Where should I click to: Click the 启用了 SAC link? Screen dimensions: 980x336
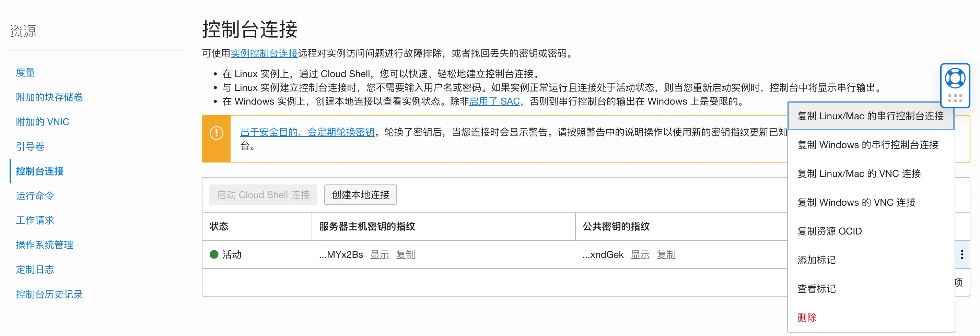point(494,101)
